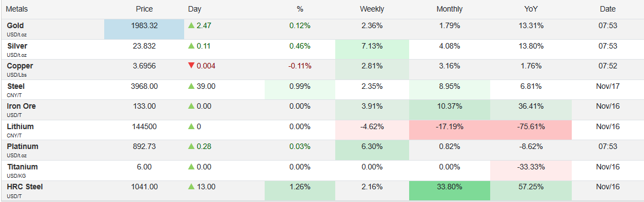
Task: Click the Metals column header
Action: click(x=17, y=9)
